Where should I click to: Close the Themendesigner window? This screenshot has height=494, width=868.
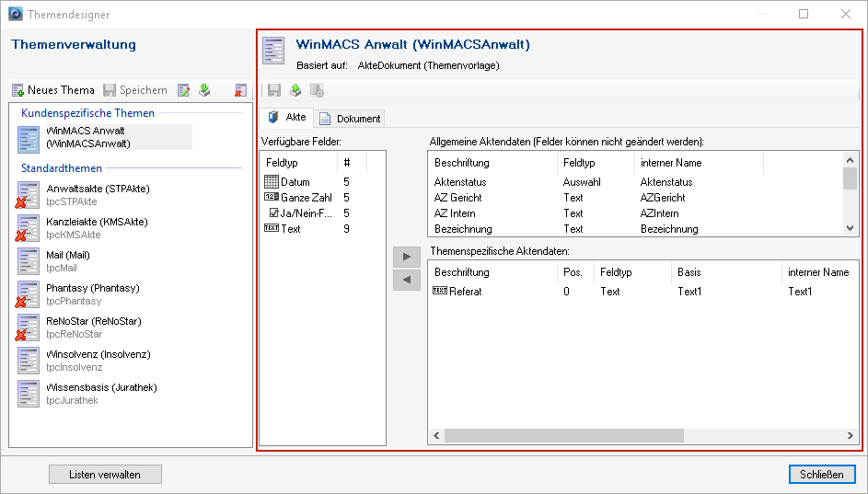846,14
